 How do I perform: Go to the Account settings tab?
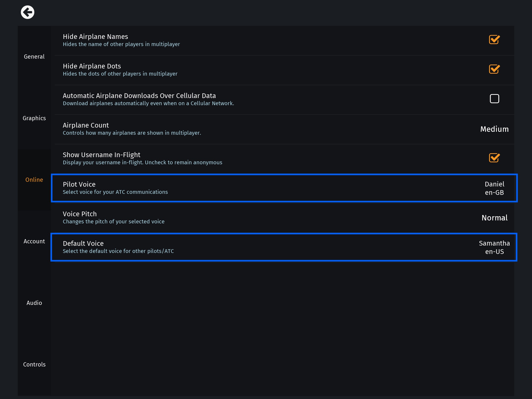[34, 241]
